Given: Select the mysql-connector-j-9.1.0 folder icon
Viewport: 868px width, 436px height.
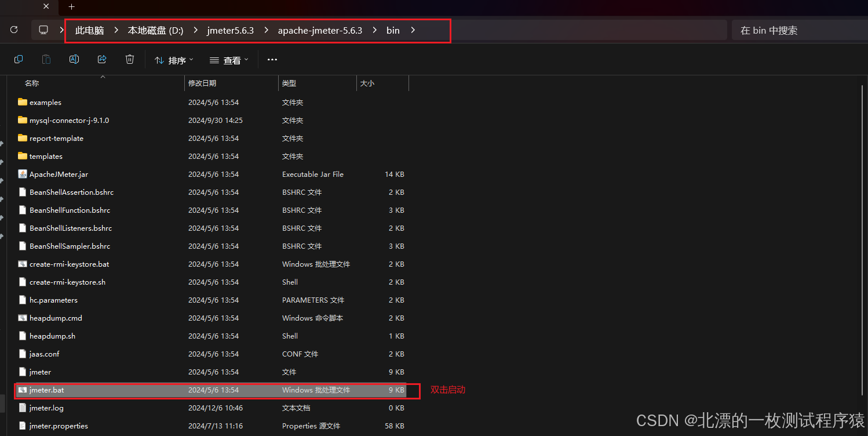Looking at the screenshot, I should coord(23,120).
